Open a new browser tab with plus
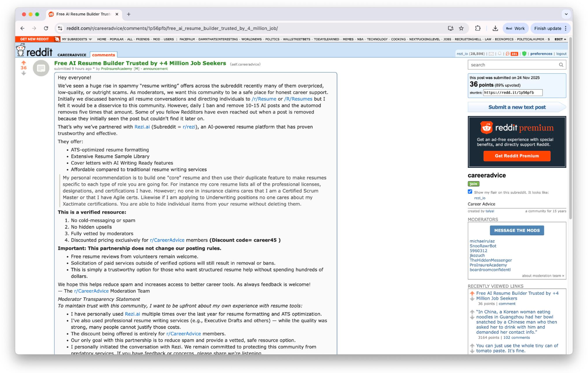Viewport: 588px width, 373px height. (129, 14)
